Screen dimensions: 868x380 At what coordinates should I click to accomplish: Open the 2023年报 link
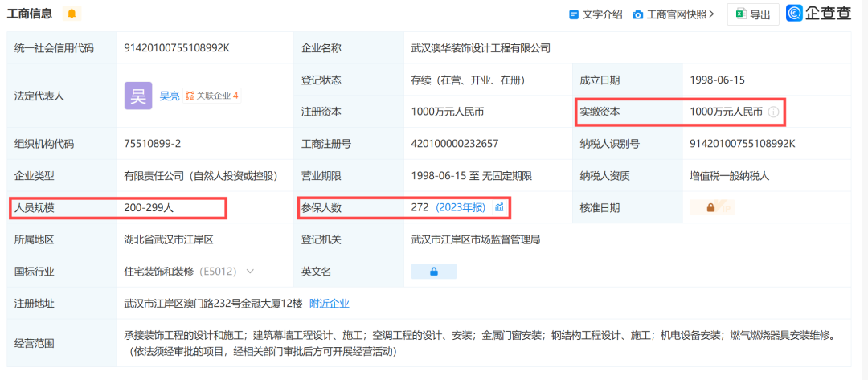[x=461, y=208]
